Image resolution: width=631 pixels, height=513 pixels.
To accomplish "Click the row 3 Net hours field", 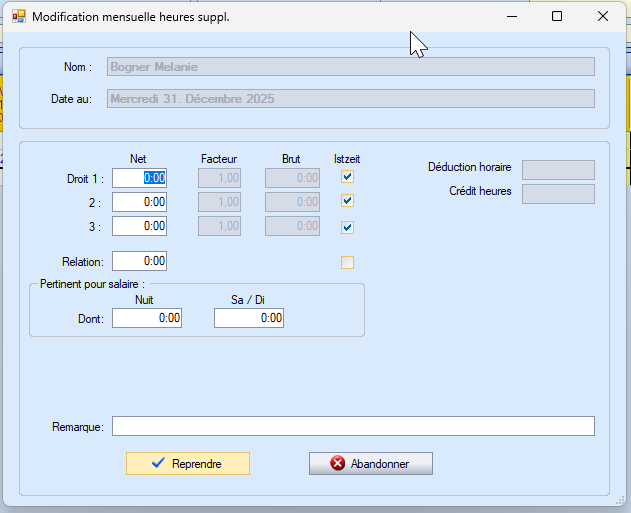I will click(x=140, y=226).
